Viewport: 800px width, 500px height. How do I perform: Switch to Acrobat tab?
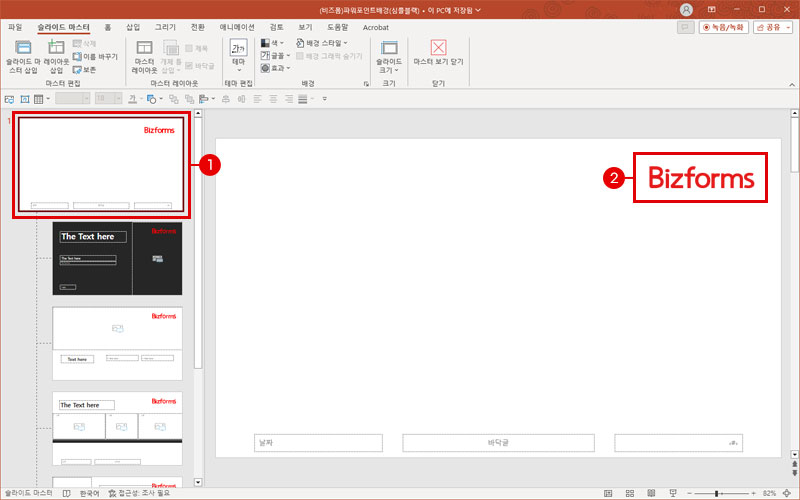point(376,28)
